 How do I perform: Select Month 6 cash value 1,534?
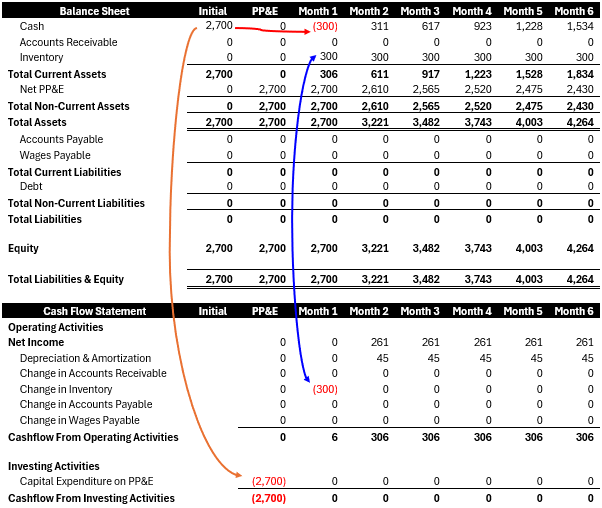point(580,26)
